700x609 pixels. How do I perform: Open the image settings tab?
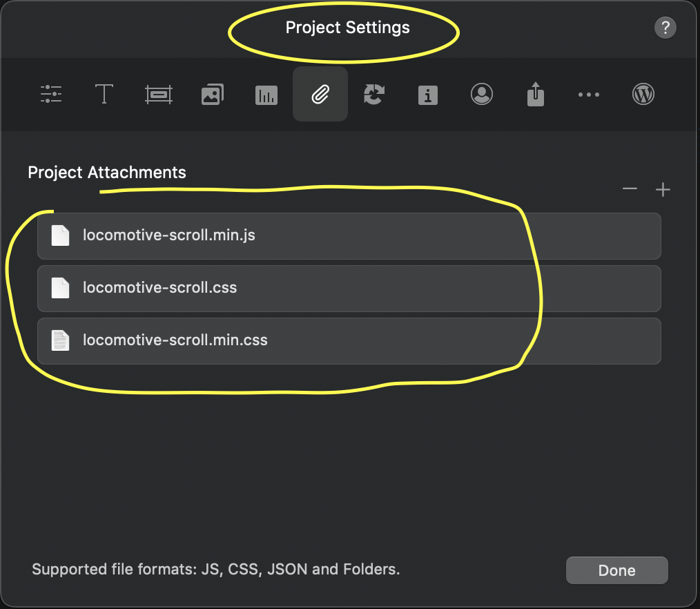212,95
